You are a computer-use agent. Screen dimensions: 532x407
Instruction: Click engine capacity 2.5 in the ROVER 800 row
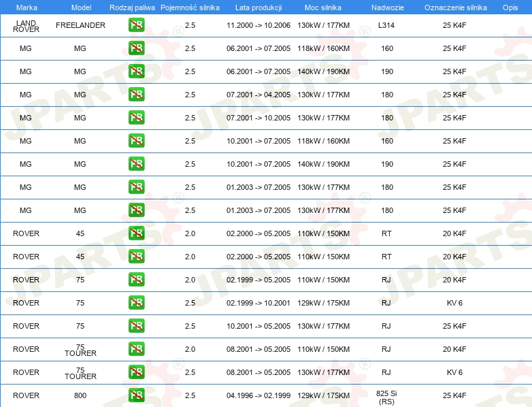coord(190,395)
